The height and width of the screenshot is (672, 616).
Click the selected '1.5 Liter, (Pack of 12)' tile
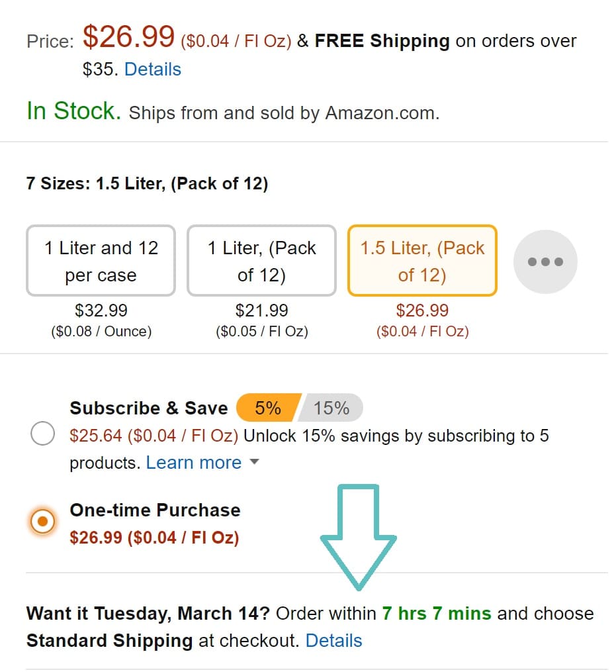tap(421, 260)
